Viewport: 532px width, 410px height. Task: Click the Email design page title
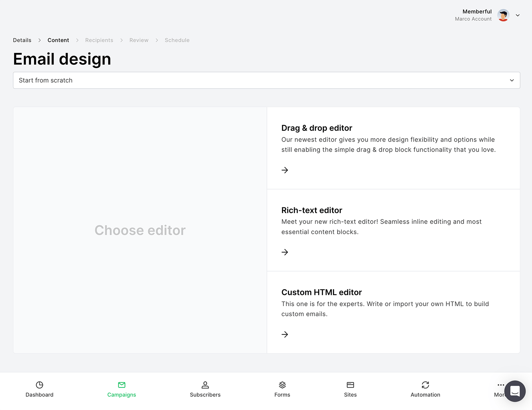click(62, 59)
